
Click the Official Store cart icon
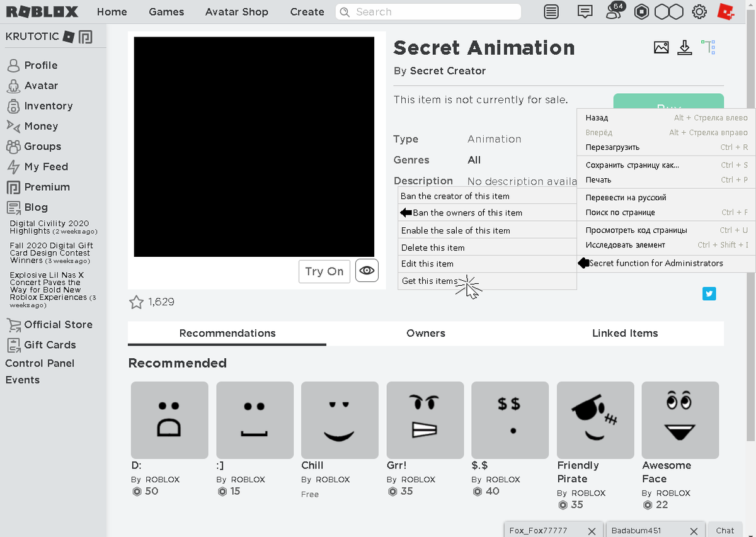tap(13, 325)
